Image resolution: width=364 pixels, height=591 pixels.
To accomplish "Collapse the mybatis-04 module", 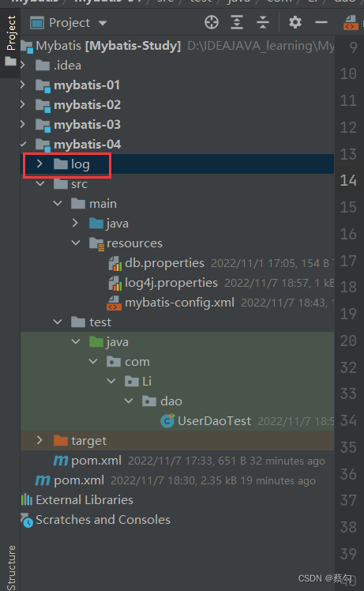I will pos(24,145).
